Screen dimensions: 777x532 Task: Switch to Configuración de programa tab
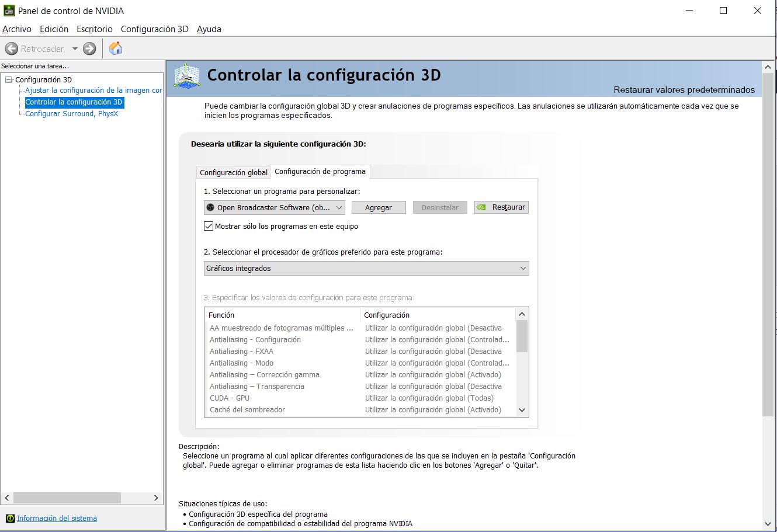click(x=320, y=171)
